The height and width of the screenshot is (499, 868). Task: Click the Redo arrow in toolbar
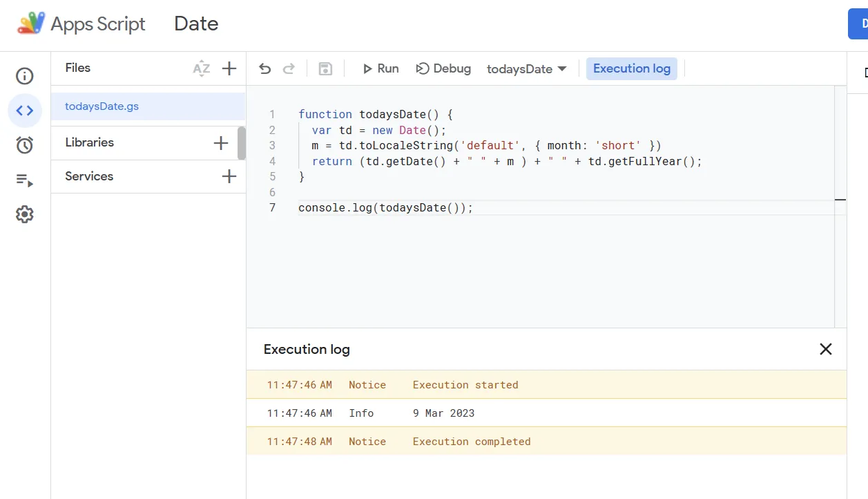pyautogui.click(x=289, y=68)
